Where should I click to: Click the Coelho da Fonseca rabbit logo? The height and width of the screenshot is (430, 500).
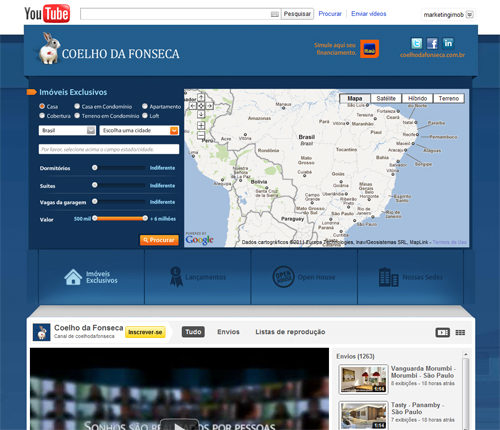coord(49,48)
